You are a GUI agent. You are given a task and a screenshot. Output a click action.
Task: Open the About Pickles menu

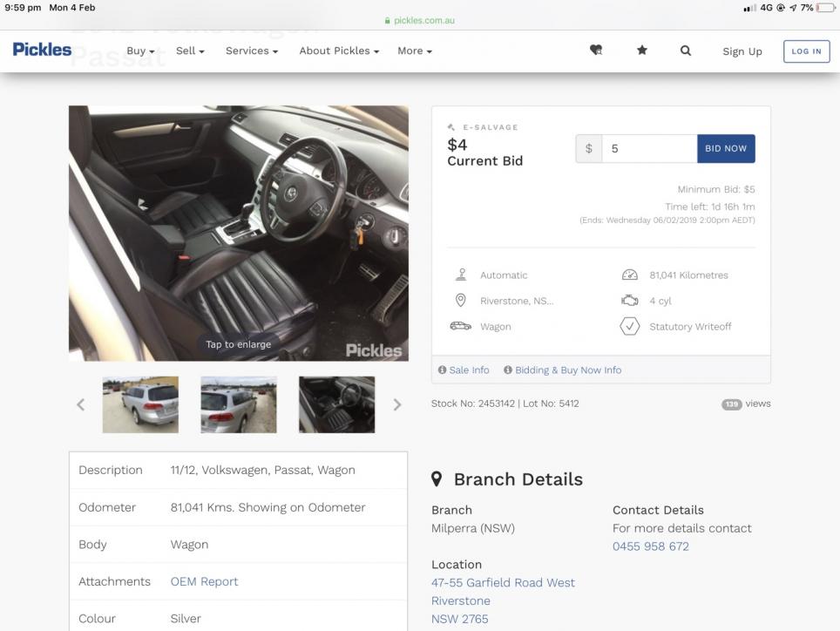(x=339, y=51)
